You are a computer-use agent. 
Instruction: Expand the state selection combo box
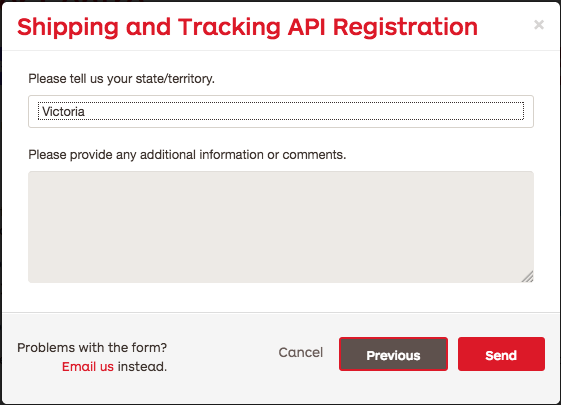(281, 111)
